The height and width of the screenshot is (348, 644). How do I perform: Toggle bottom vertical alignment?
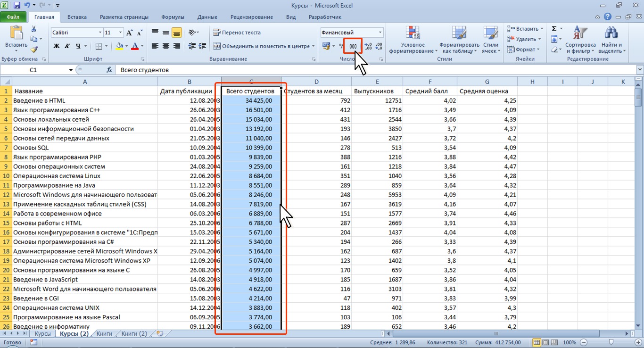pyautogui.click(x=177, y=33)
